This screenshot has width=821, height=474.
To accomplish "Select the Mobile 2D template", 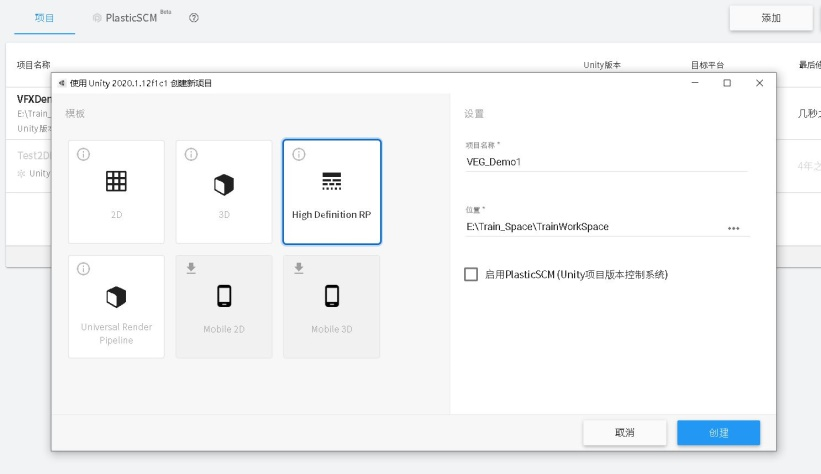I will click(224, 306).
